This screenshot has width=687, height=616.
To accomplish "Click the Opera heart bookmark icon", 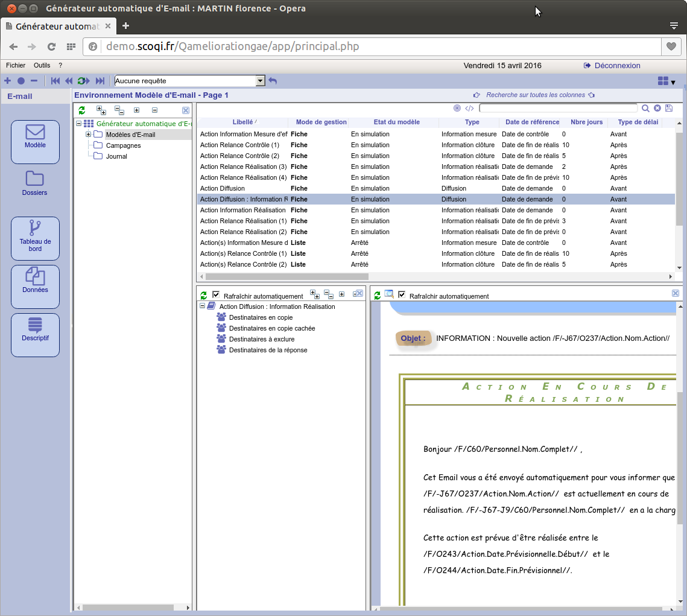I will click(671, 46).
